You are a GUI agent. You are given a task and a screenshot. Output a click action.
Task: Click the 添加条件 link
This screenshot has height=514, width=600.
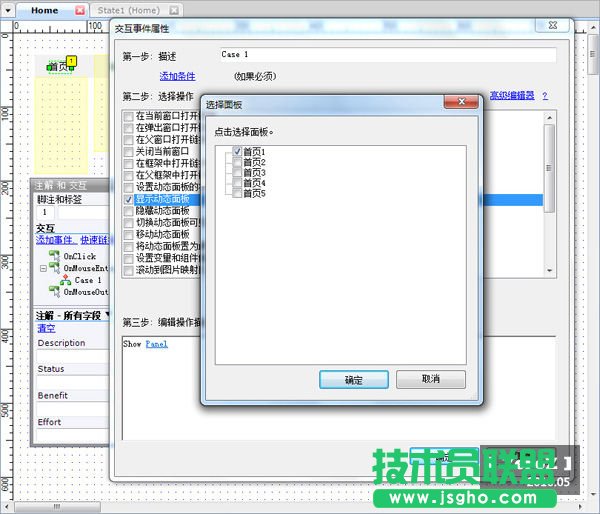pos(177,76)
